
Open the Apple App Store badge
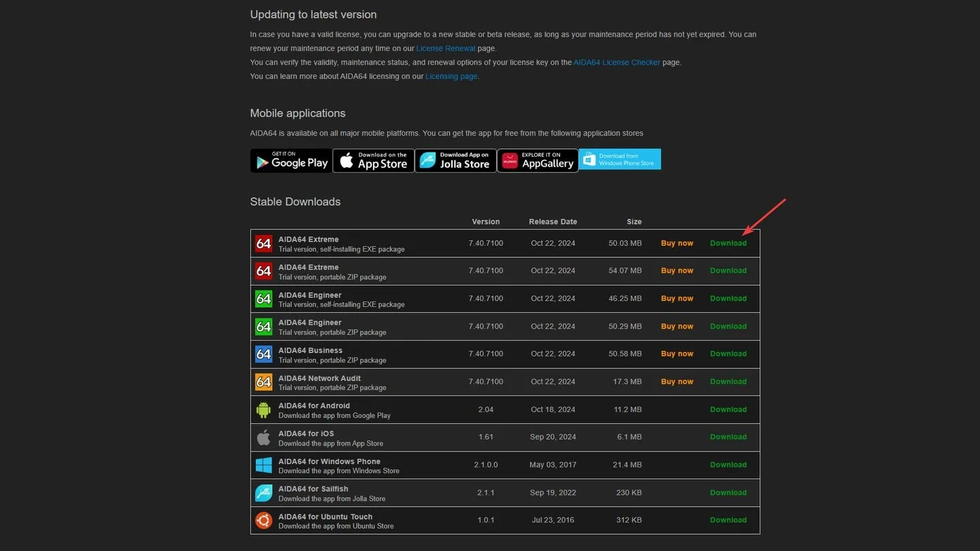(x=374, y=161)
